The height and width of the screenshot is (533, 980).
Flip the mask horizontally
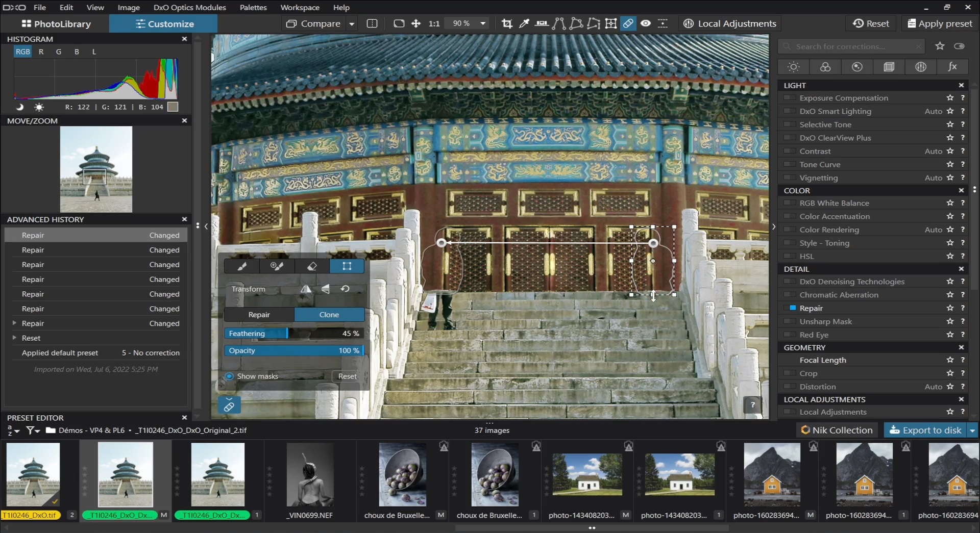click(x=306, y=289)
